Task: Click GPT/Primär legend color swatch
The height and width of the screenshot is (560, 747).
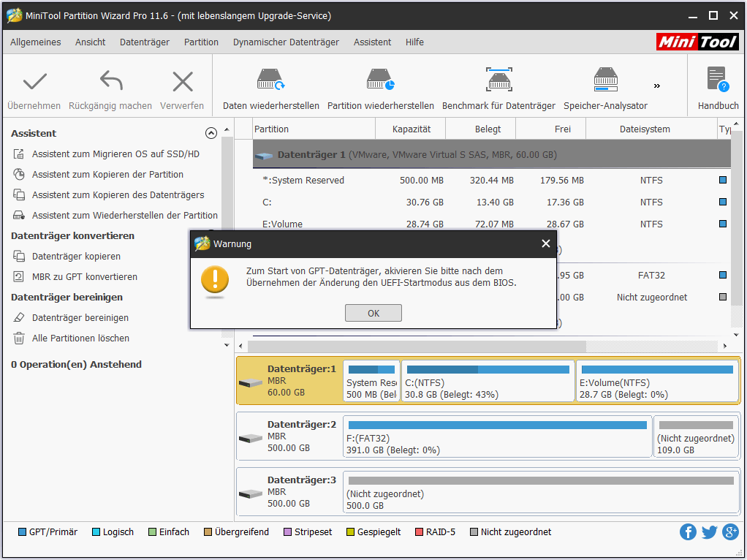Action: pos(22,532)
